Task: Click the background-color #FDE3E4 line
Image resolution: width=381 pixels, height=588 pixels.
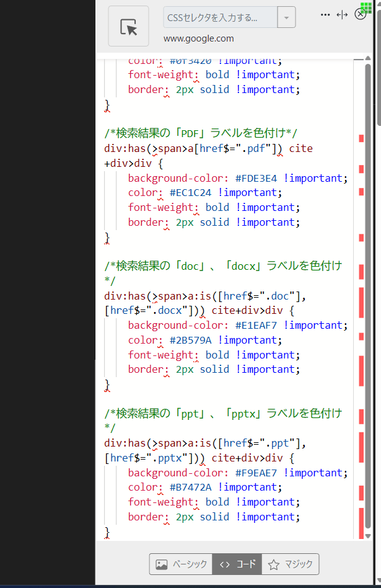Action: (x=238, y=178)
